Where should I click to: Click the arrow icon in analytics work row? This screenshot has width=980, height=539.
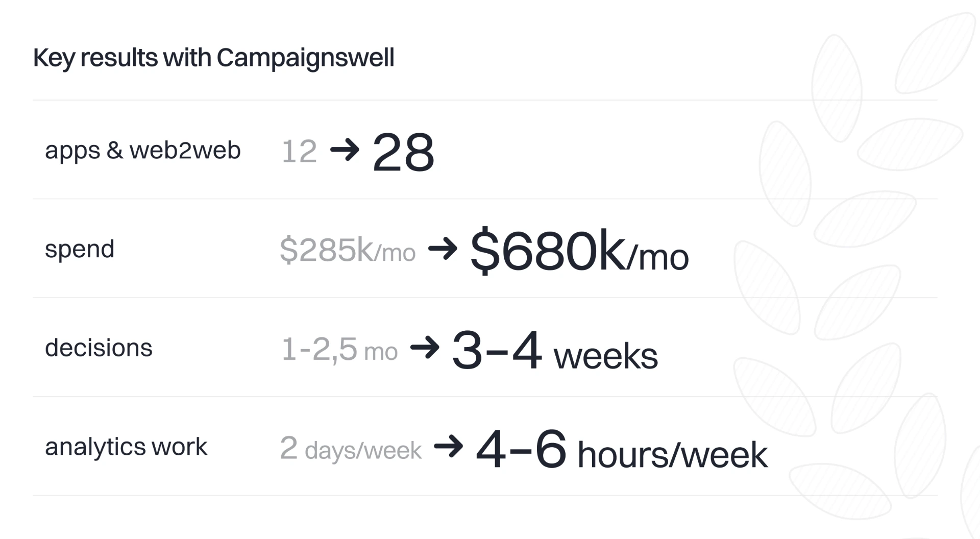[x=448, y=447]
